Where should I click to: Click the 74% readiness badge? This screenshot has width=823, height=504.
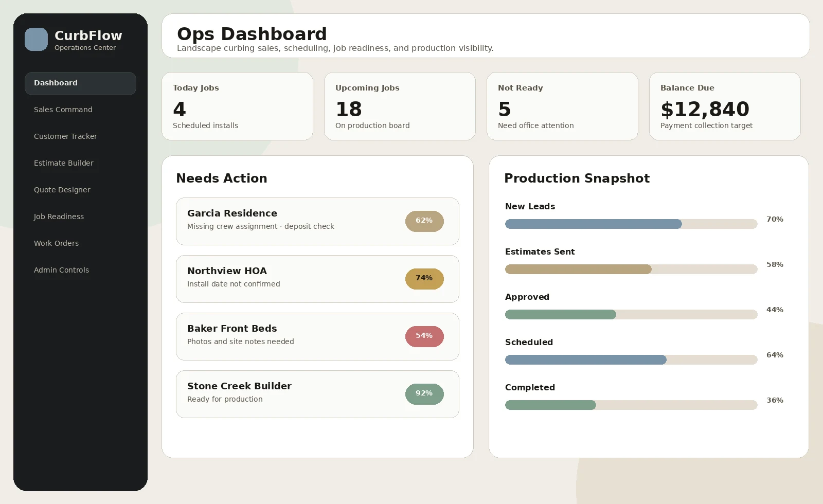424,279
